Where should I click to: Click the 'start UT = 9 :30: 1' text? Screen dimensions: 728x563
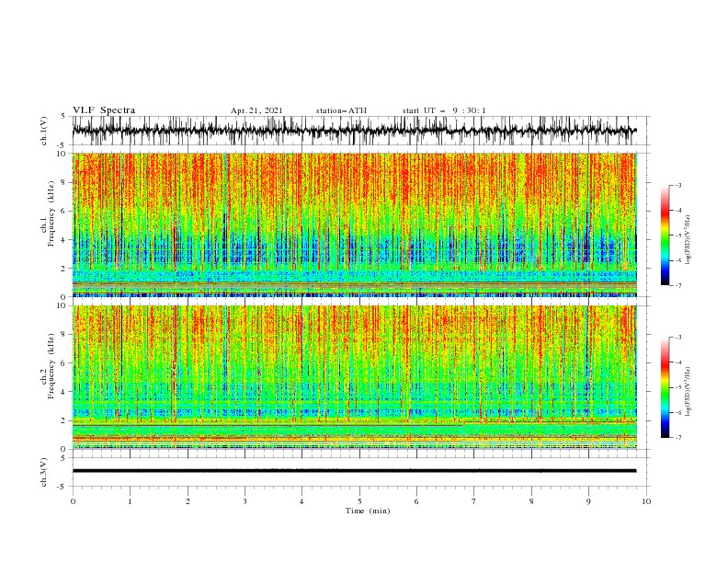444,110
